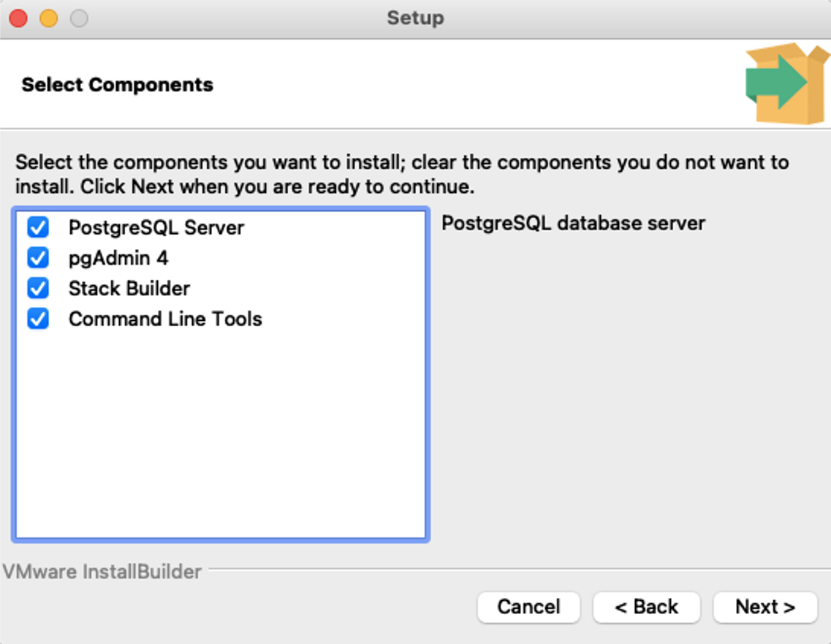This screenshot has width=831, height=644.
Task: Click the PostgreSQL database server description text
Action: [573, 223]
